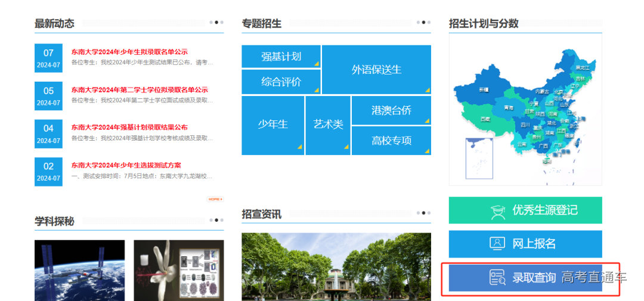This screenshot has width=644, height=301.
Task: Click the graduate icon beside 优秀生源登记
Action: (x=497, y=210)
